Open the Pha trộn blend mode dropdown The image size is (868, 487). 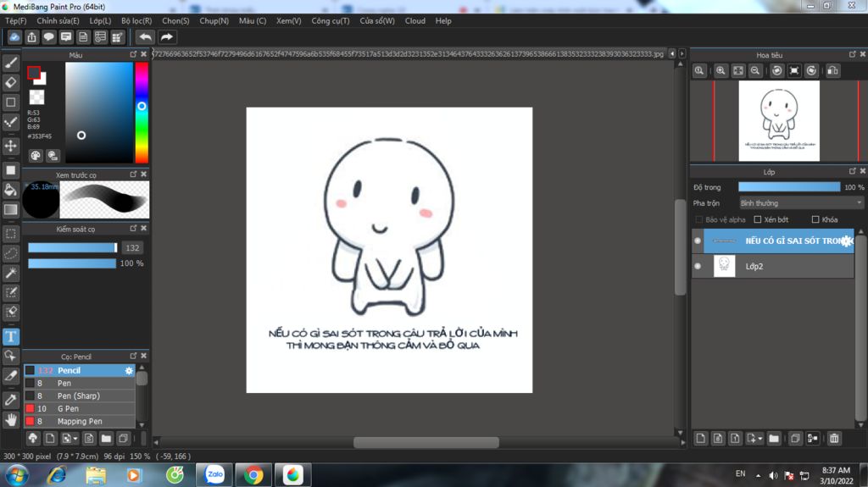(800, 203)
